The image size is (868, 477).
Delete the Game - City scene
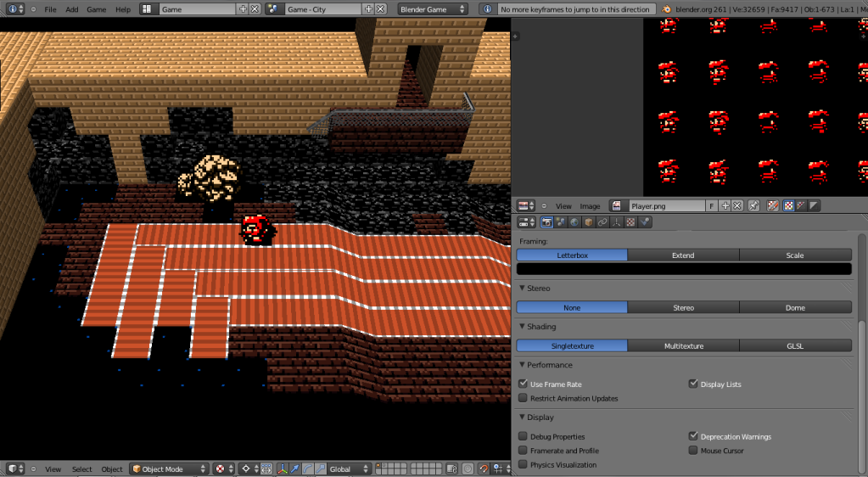[x=380, y=9]
